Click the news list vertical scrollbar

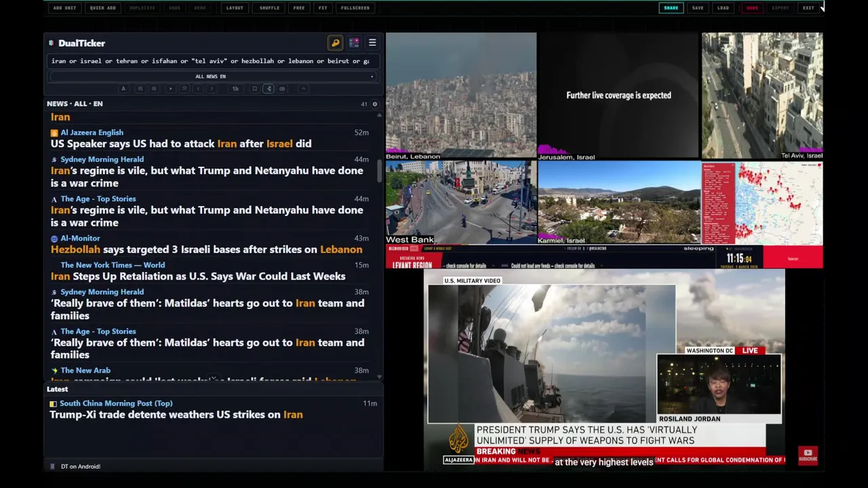coord(379,171)
